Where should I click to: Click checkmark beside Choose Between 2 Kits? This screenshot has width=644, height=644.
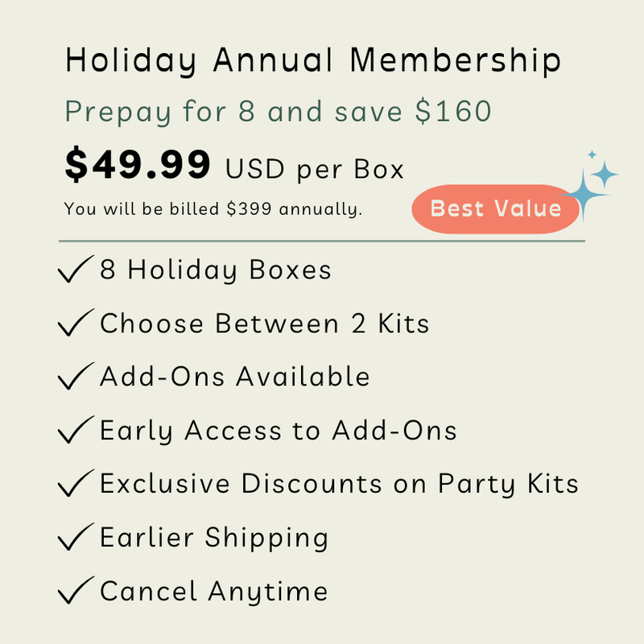(76, 323)
